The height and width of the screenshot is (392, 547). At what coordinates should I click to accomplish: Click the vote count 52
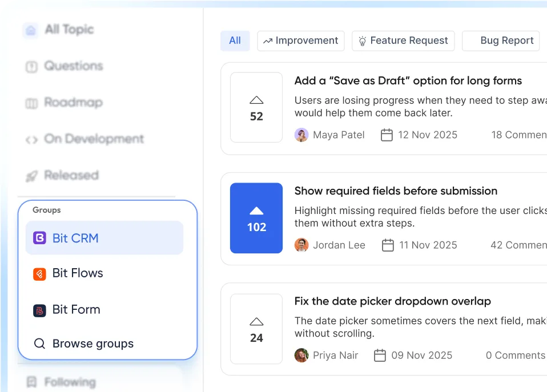coord(256,116)
